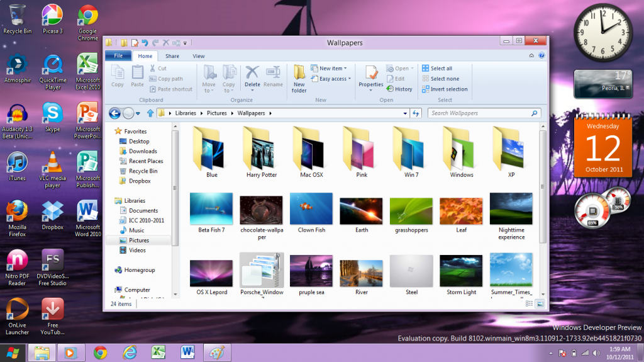The width and height of the screenshot is (644, 362).
Task: Click the Cut command
Action: pyautogui.click(x=158, y=68)
